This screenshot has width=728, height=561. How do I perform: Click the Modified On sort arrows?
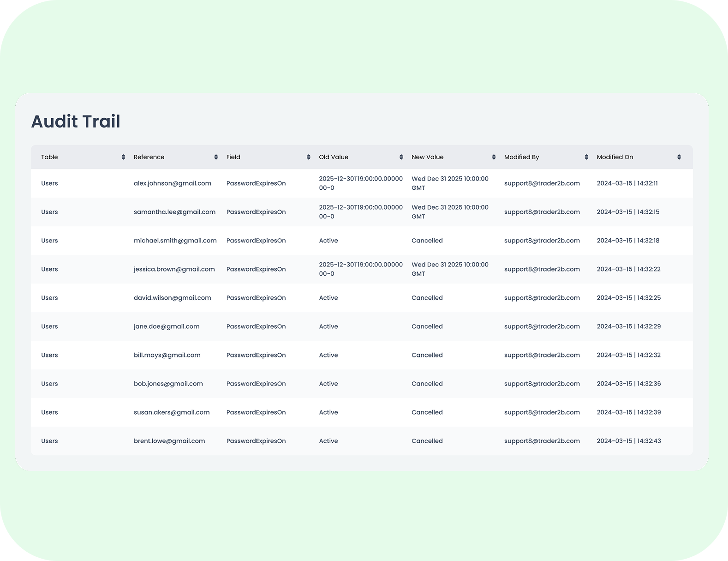point(679,157)
